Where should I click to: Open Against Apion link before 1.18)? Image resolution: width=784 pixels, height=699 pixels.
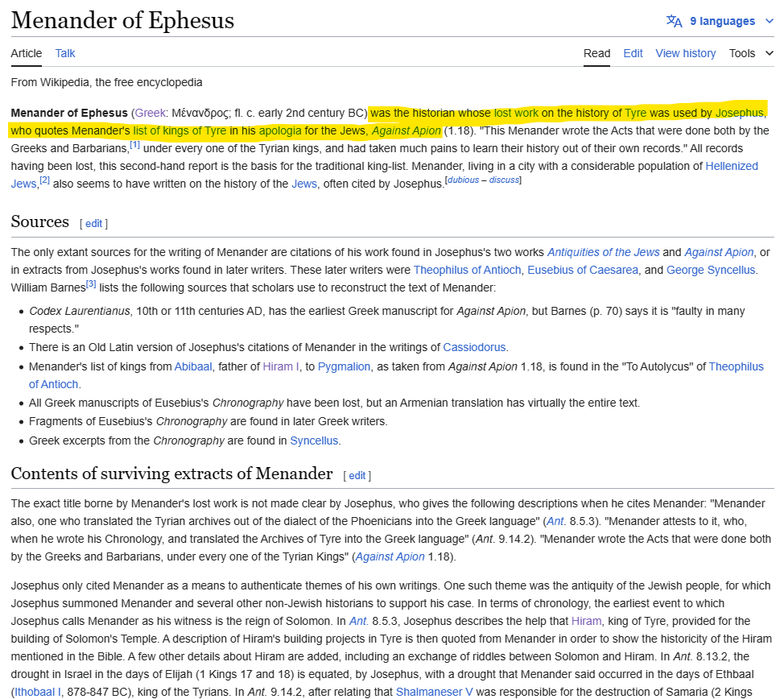coord(390,557)
